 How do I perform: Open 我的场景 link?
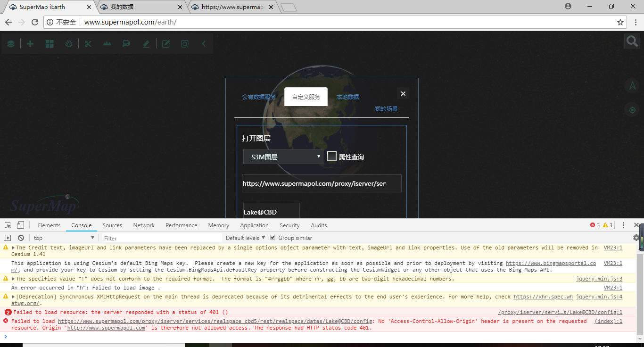(386, 109)
